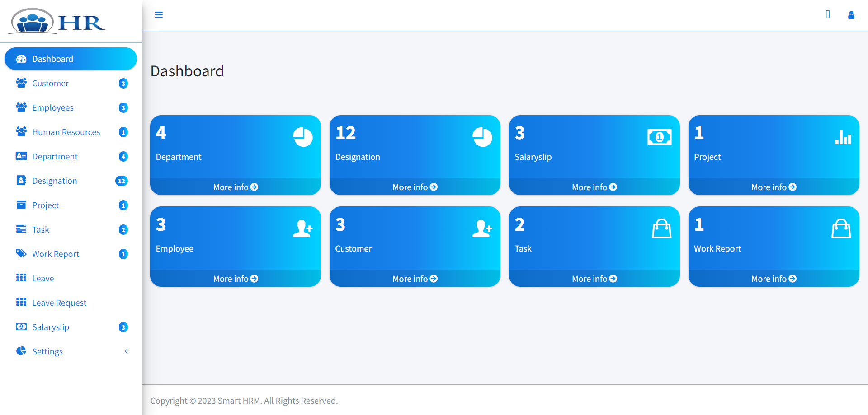Click the Employee card add-user icon
This screenshot has height=415, width=868.
(302, 228)
